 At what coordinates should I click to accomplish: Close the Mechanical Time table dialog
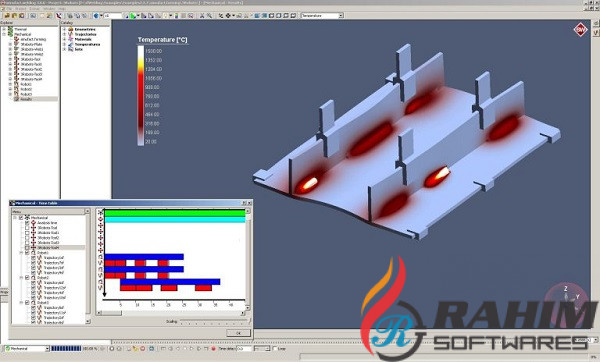[x=249, y=203]
